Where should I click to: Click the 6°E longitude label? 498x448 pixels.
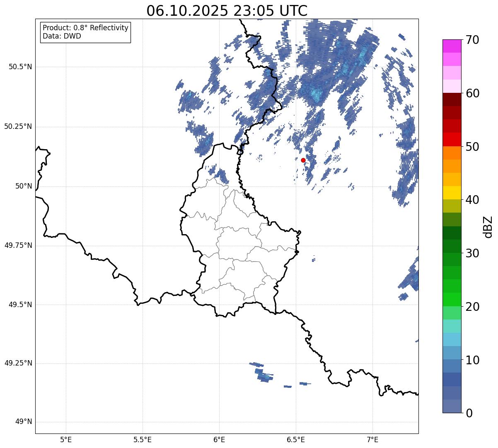coord(219,439)
